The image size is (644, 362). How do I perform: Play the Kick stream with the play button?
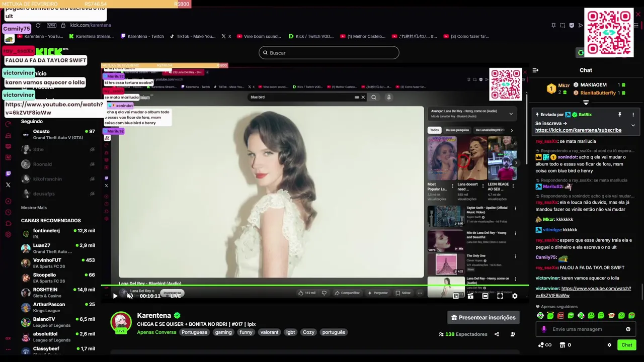coord(115,296)
